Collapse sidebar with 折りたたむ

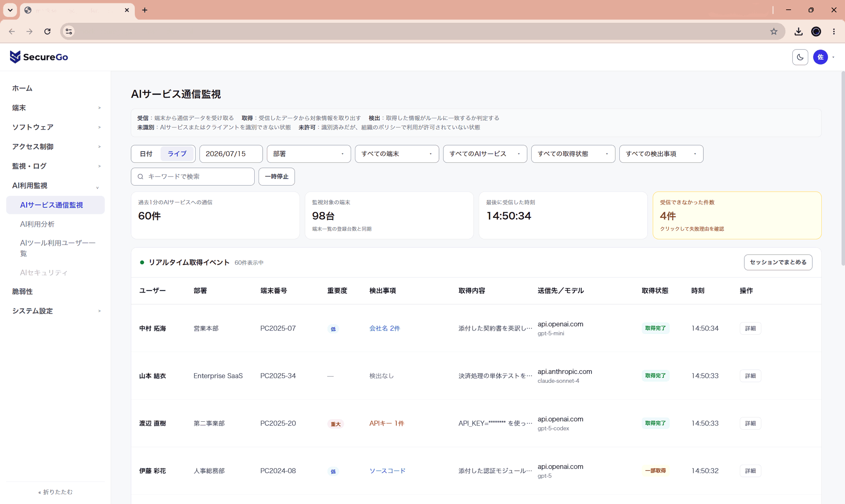point(55,492)
